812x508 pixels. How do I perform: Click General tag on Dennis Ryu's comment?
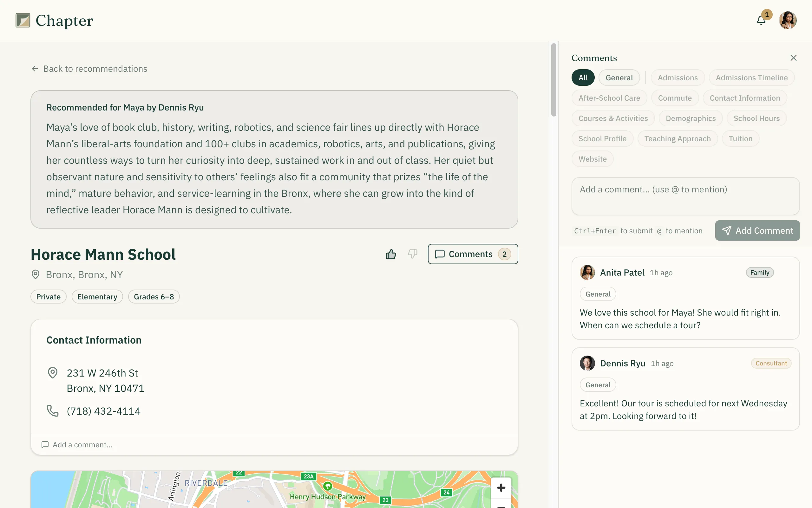point(598,385)
